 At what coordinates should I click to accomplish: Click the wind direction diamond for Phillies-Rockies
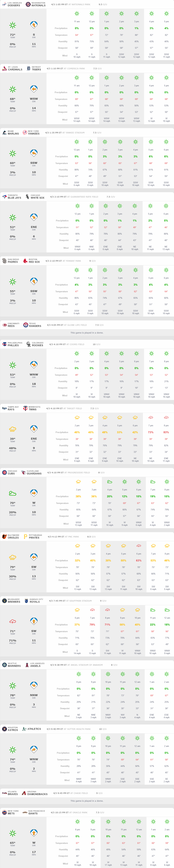coord(34,365)
